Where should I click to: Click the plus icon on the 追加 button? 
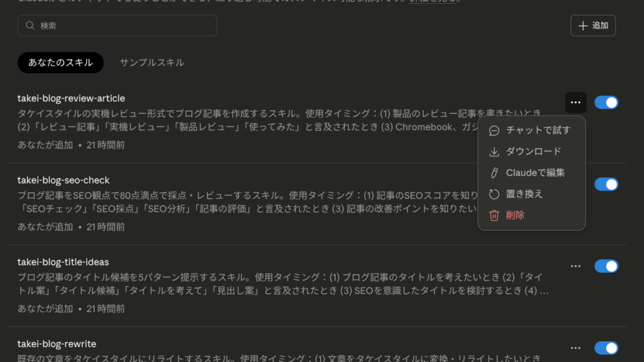click(583, 26)
